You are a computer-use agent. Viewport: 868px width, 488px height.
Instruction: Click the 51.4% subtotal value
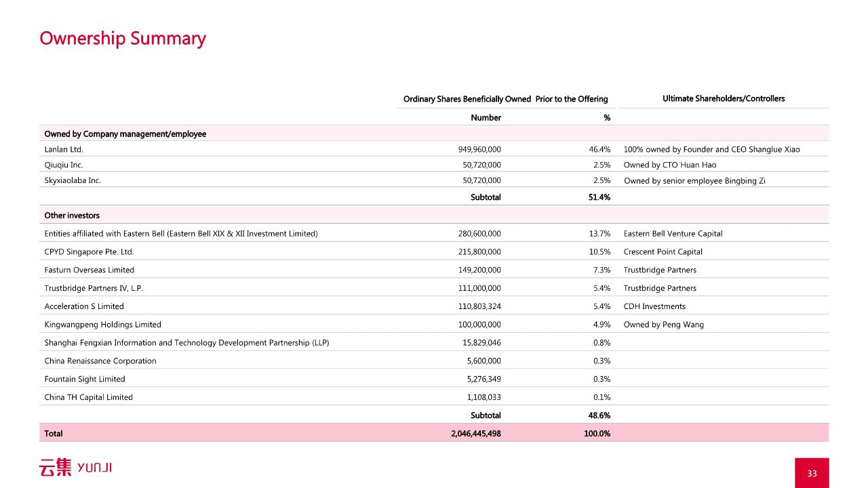click(x=599, y=197)
